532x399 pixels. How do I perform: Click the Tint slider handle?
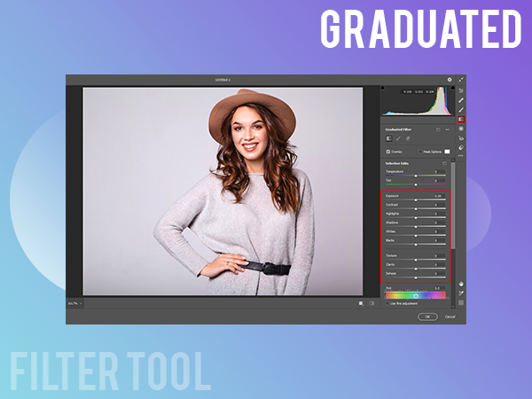click(416, 185)
